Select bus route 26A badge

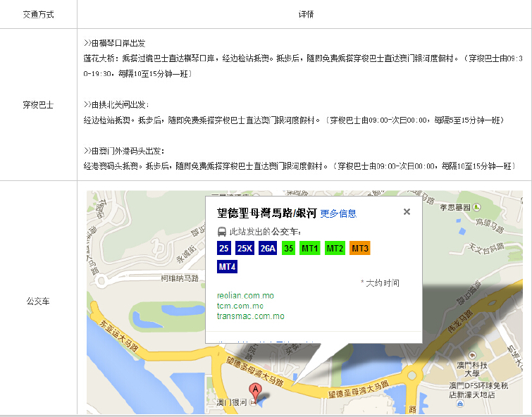tap(268, 248)
